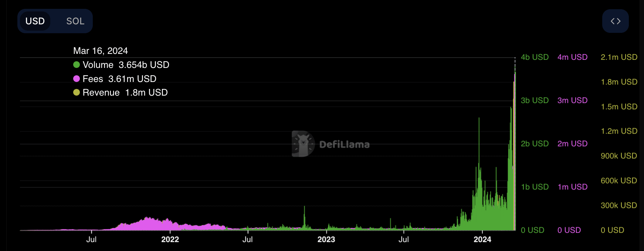Click the yellow 2.1m USD axis label
The image size is (644, 251).
point(619,57)
